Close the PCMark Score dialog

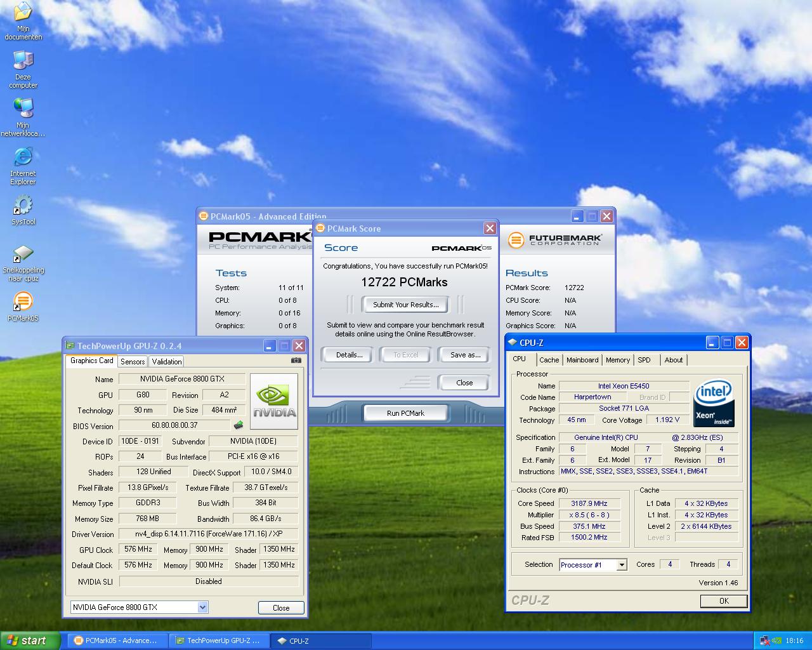tap(490, 228)
